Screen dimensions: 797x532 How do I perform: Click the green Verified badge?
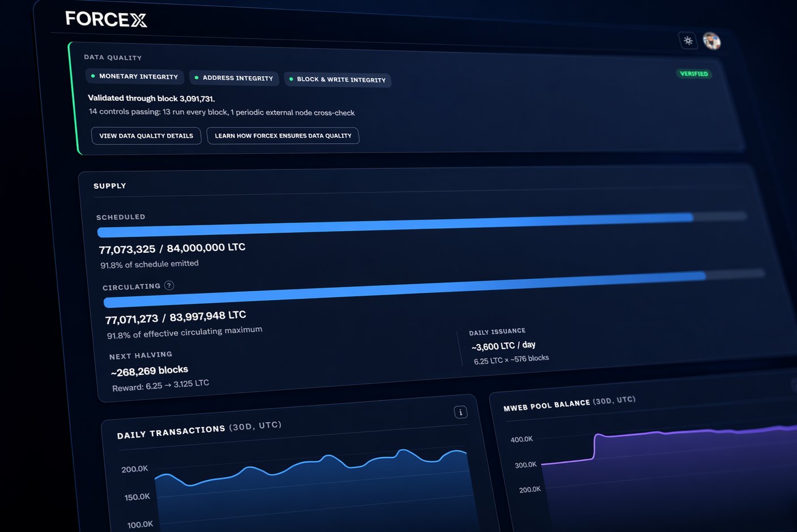click(x=693, y=74)
